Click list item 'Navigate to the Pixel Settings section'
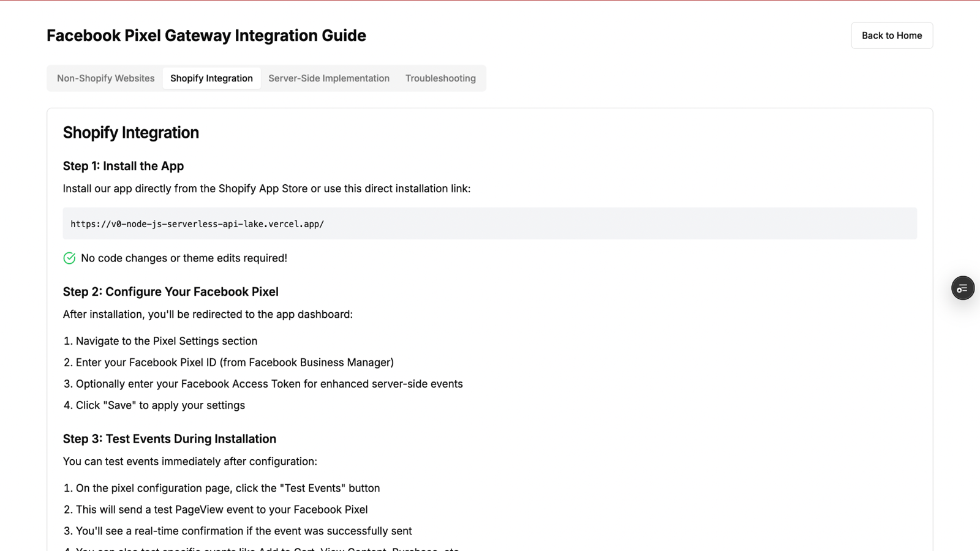The image size is (980, 551). tap(160, 341)
